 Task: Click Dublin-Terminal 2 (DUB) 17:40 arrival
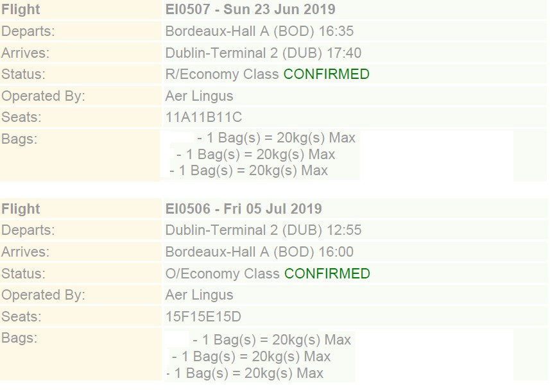263,53
